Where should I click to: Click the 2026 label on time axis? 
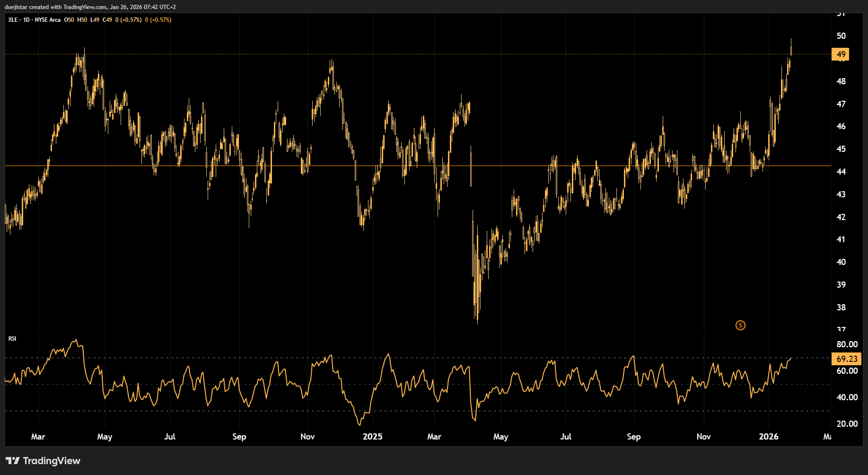[x=768, y=437]
